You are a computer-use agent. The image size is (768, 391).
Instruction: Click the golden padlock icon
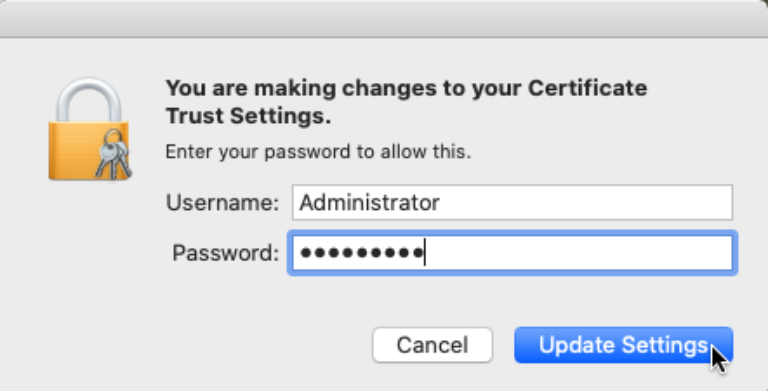click(90, 129)
